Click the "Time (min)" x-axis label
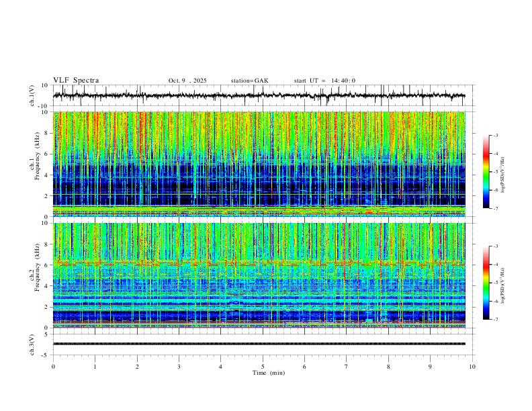 (x=269, y=373)
